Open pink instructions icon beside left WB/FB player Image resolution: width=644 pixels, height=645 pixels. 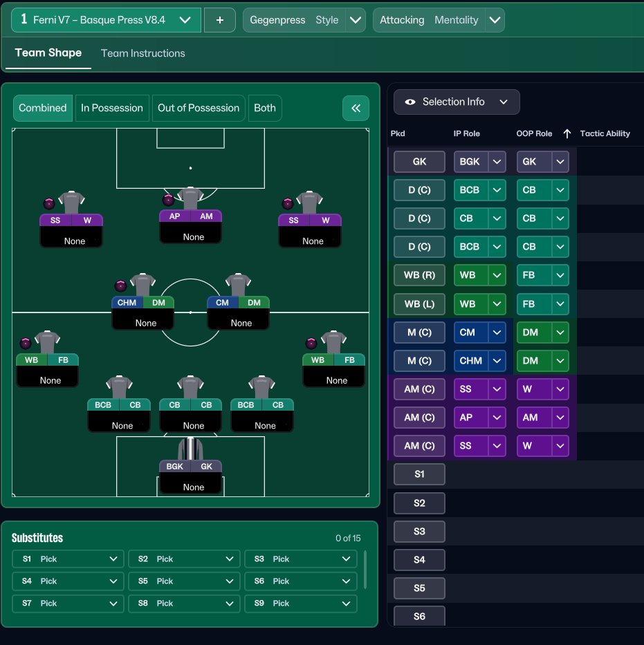point(26,343)
